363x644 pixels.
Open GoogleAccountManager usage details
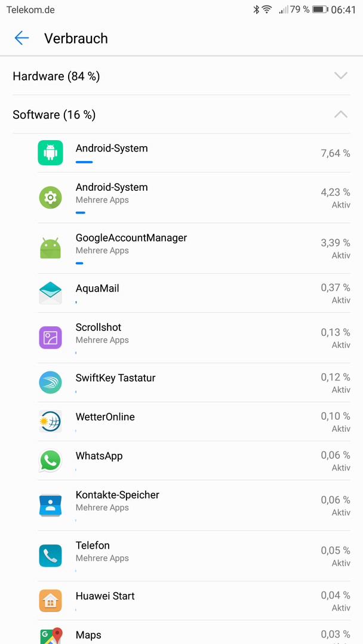[x=194, y=248]
